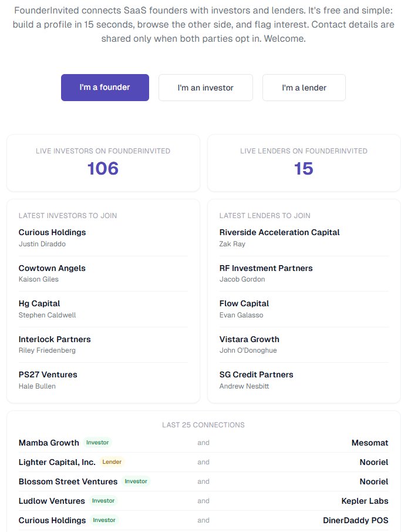Click the name John O'Donoghue

pyautogui.click(x=248, y=350)
